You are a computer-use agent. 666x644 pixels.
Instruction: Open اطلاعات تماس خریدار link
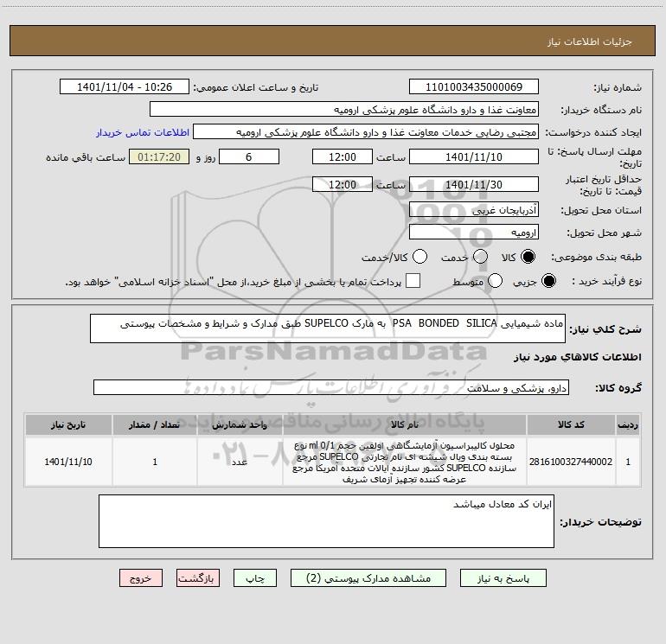[143, 132]
